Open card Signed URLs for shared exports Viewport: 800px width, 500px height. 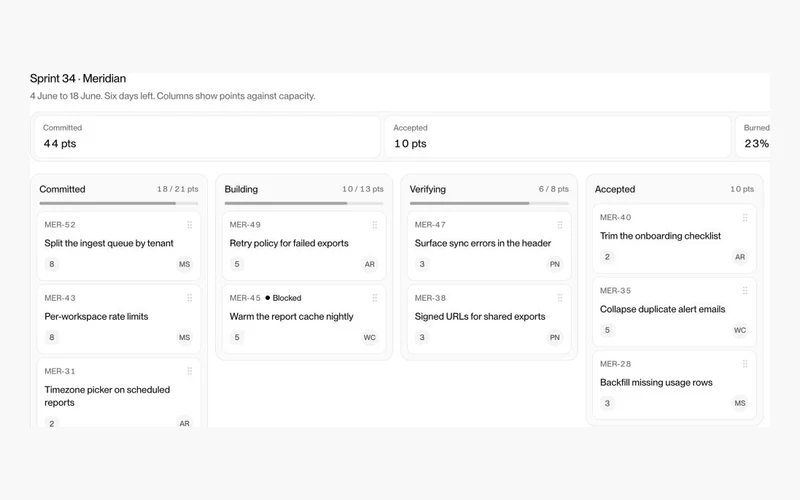tap(489, 319)
